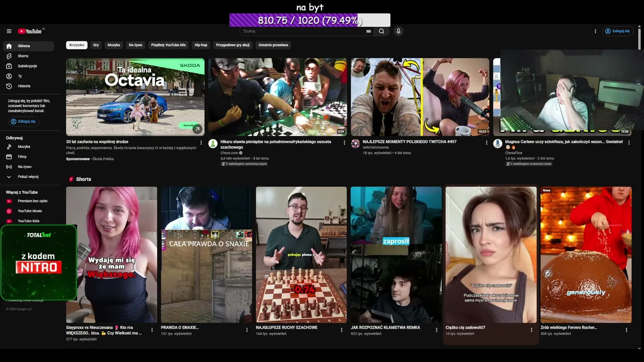Start voice search with microphone
The width and height of the screenshot is (644, 362).
[398, 31]
